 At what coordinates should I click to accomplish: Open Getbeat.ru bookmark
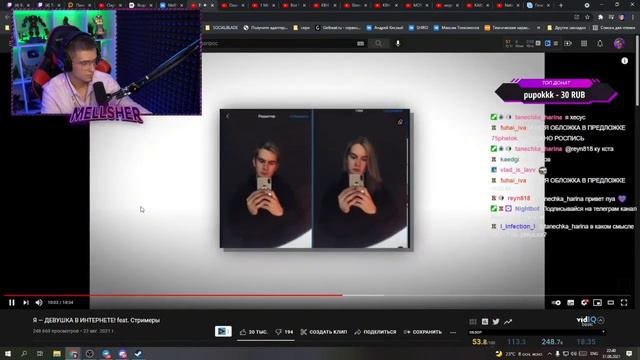coord(338,28)
